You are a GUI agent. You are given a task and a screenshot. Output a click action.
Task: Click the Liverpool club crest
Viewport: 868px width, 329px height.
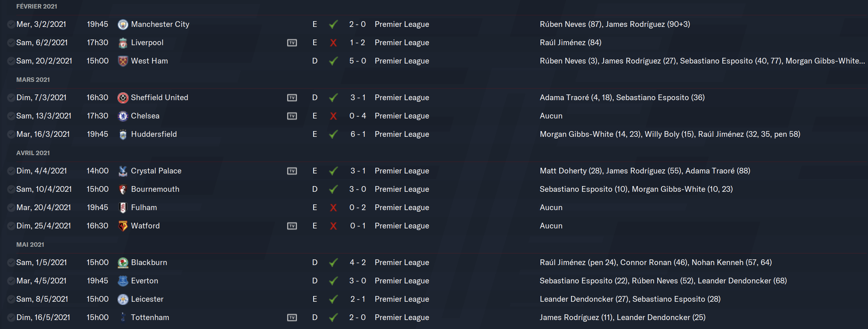point(123,43)
